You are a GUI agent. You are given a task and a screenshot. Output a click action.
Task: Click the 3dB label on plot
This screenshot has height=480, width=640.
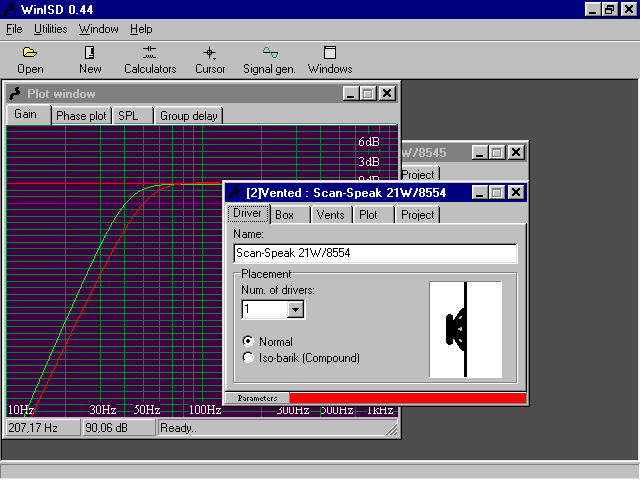click(x=369, y=162)
